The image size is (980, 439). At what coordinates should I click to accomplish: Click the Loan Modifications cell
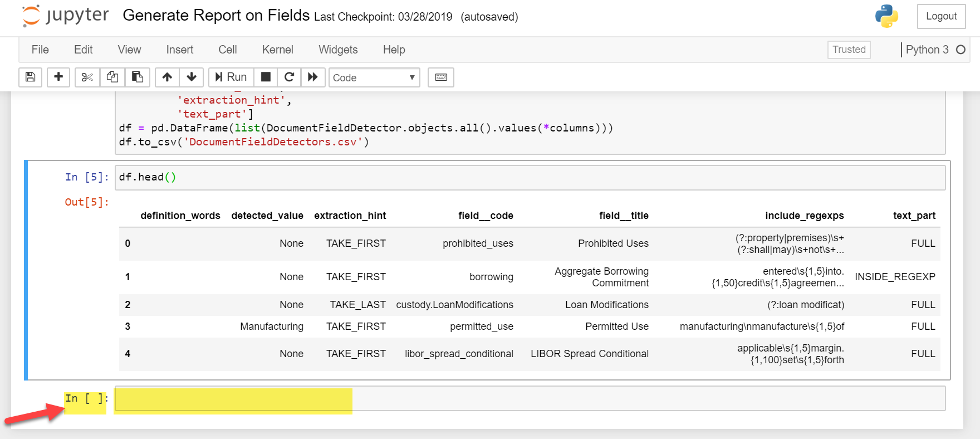coord(607,305)
